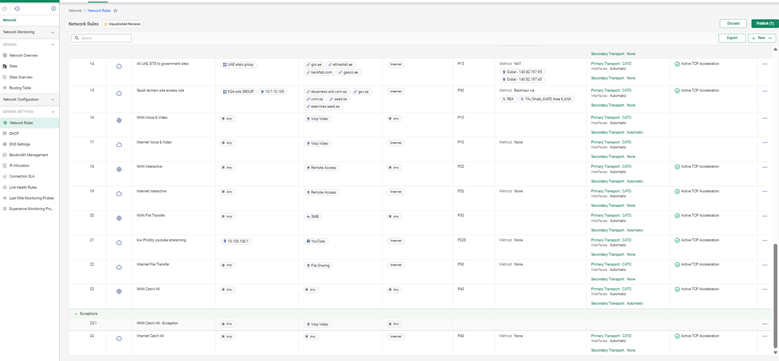779x361 pixels.
Task: Click cloud icon of rule 14
Action: (x=119, y=66)
